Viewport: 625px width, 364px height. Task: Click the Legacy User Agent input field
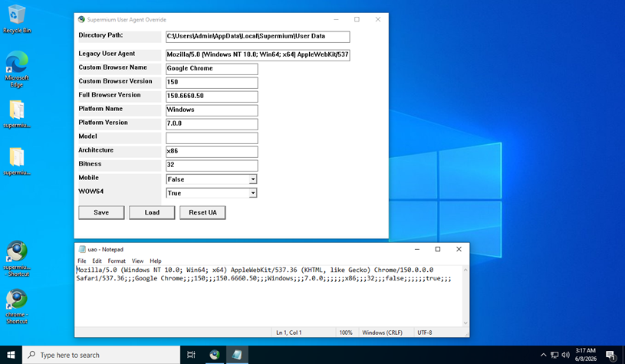tap(258, 55)
